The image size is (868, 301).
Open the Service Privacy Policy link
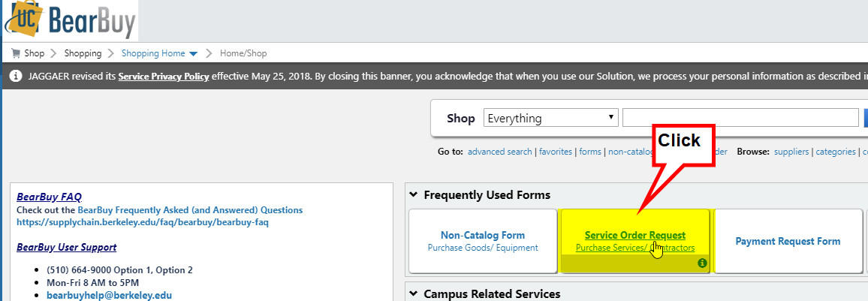tap(163, 77)
